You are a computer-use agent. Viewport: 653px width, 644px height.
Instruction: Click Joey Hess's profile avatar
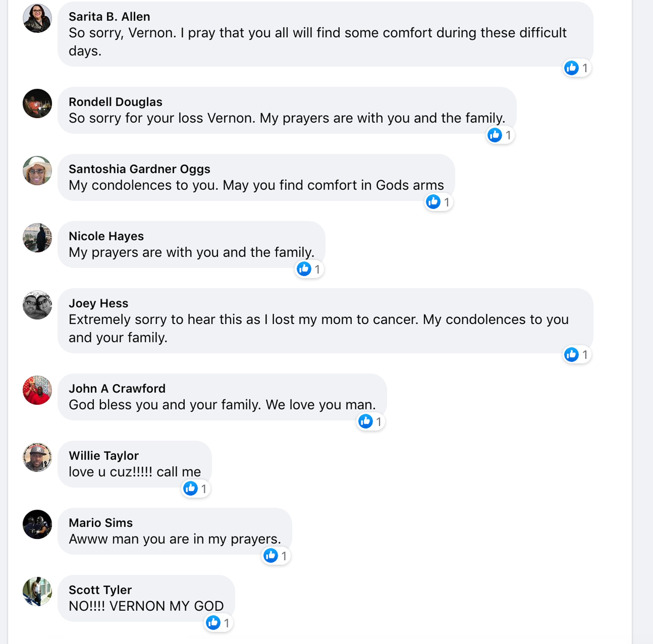[37, 305]
